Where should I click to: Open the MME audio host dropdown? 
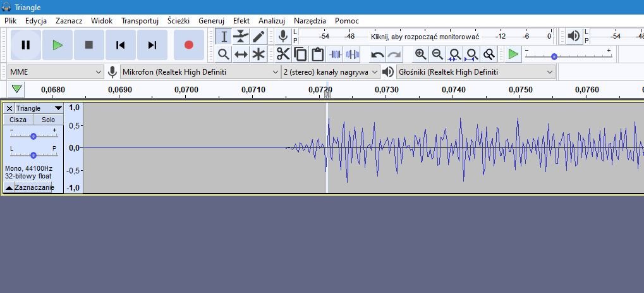point(56,72)
